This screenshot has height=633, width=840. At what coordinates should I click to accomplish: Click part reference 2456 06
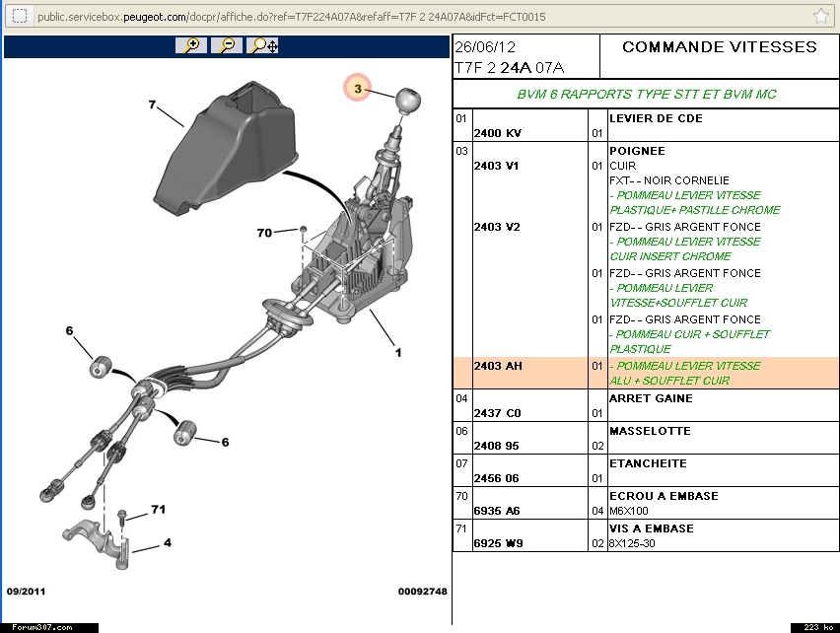496,478
